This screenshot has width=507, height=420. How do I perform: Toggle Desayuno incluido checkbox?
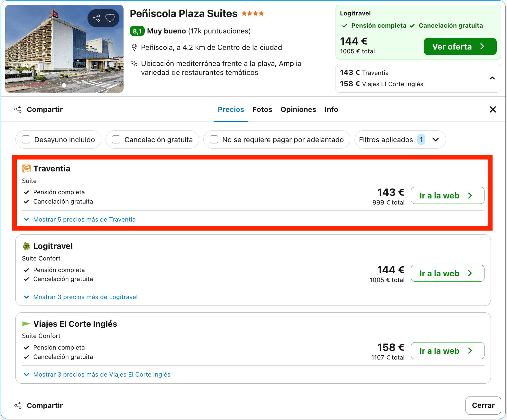tap(26, 140)
